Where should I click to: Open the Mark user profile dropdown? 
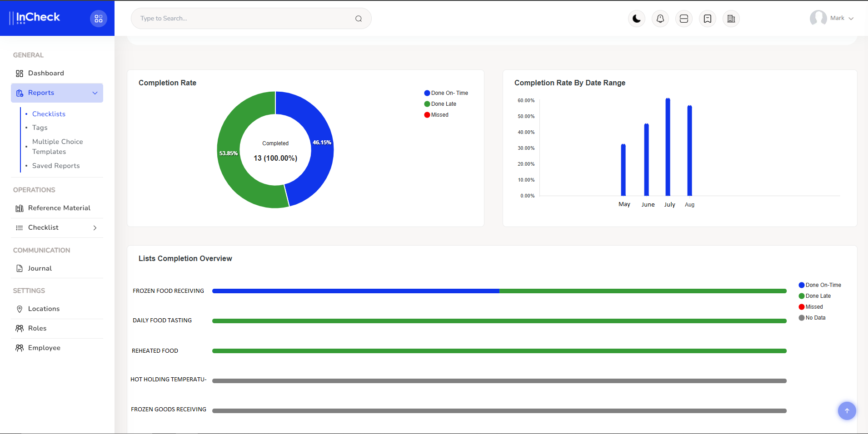[832, 19]
